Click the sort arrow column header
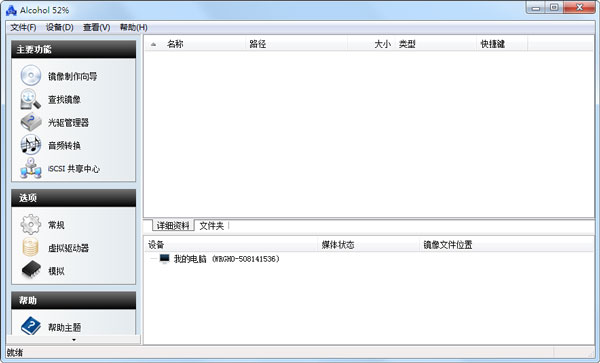This screenshot has width=600, height=363. pos(153,44)
